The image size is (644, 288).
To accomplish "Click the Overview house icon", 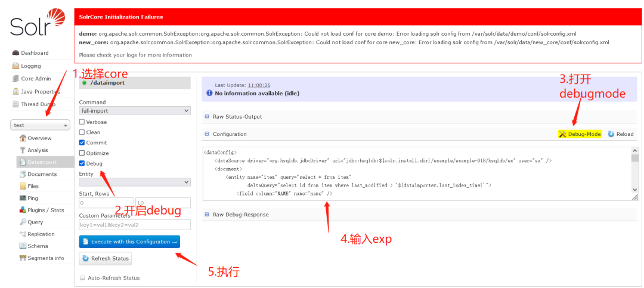I will coord(23,138).
